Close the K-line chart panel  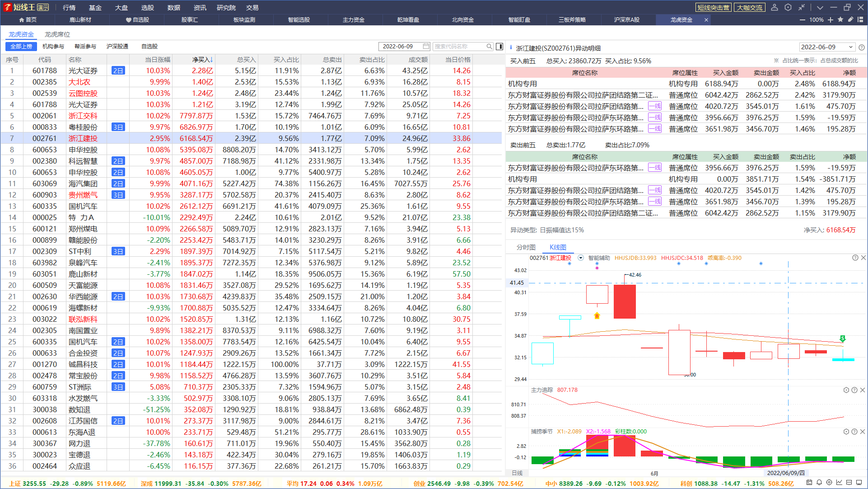863,258
